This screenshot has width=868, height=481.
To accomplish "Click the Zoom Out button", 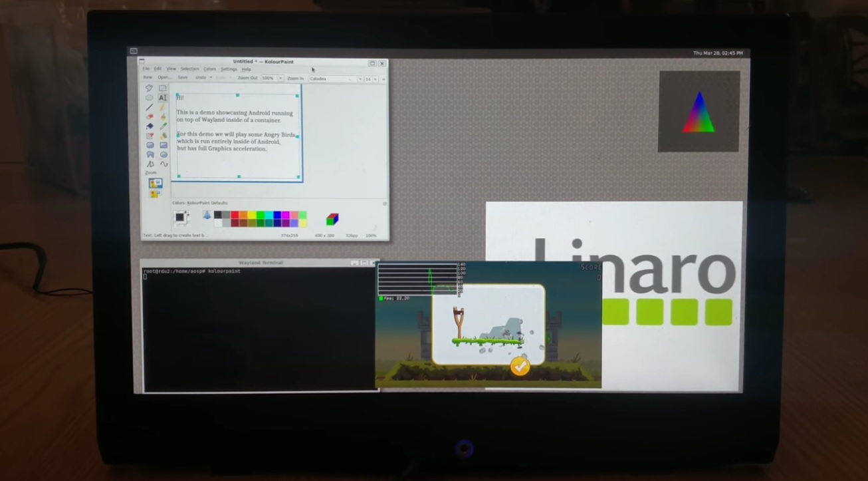I will coord(247,78).
